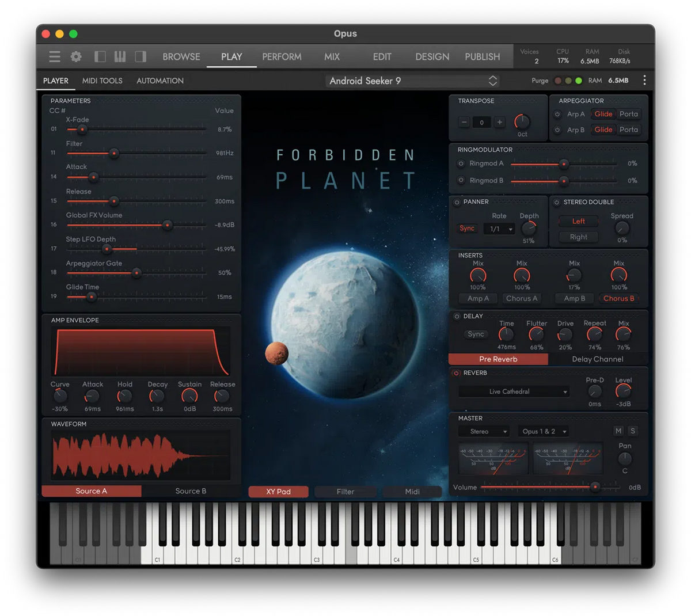Viewport: 691px width, 616px height.
Task: Click the Delay section power icon
Action: [x=457, y=316]
